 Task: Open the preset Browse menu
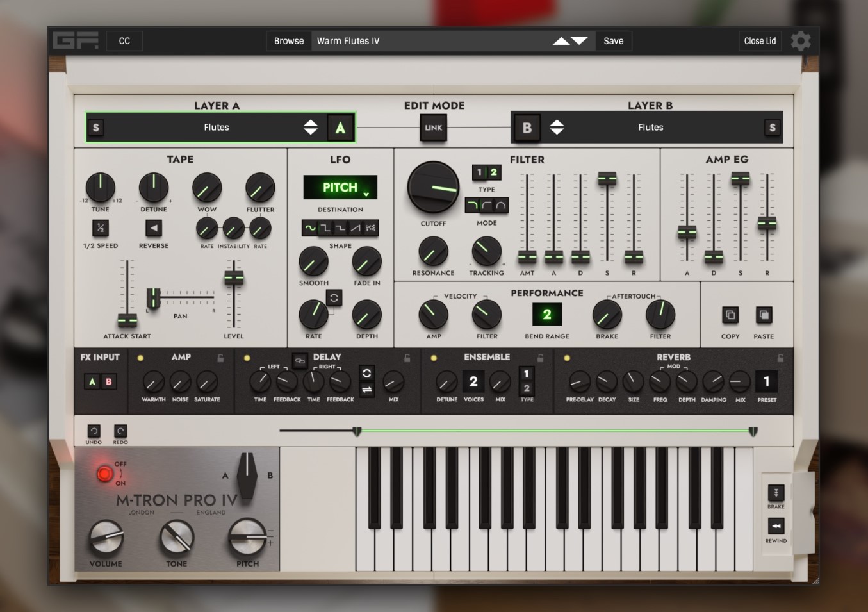(289, 41)
